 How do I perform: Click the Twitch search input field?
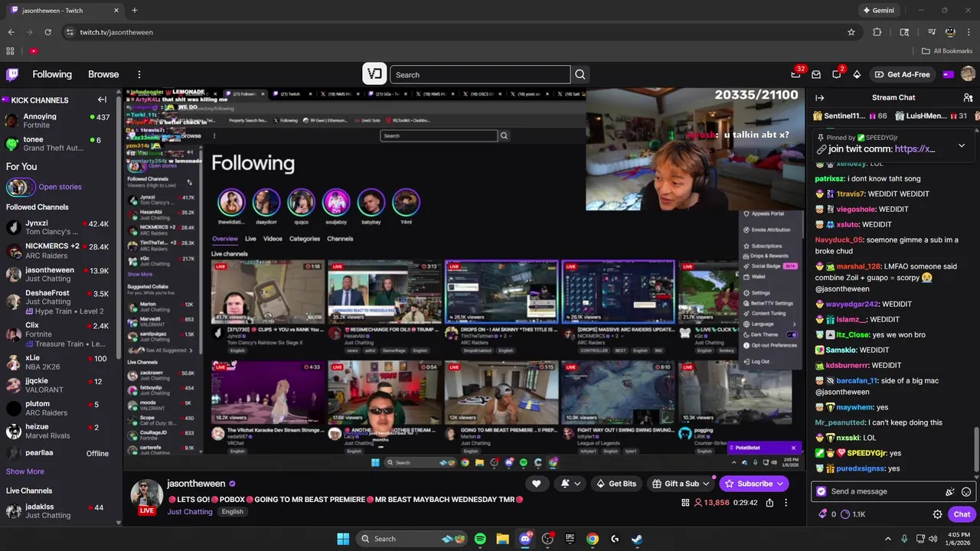[x=480, y=74]
